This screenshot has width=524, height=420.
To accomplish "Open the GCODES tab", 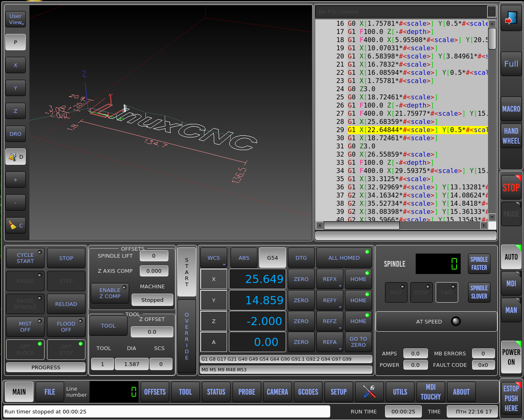I will tap(308, 392).
